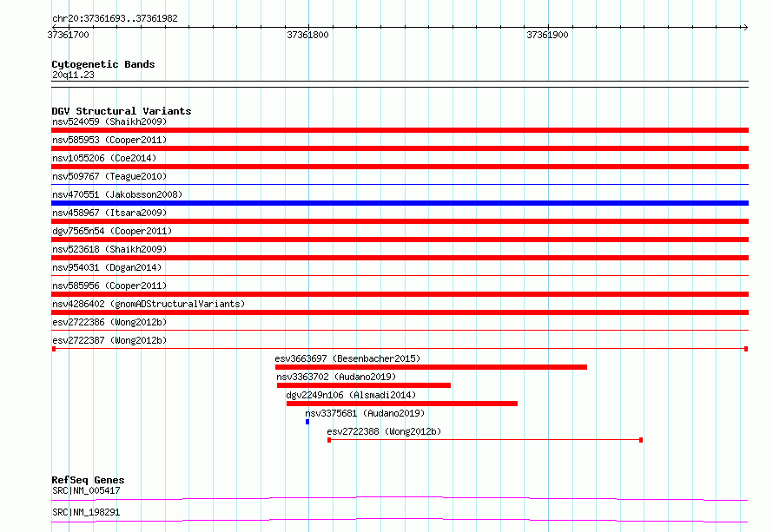Image resolution: width=773 pixels, height=532 pixels.
Task: Click the nsv585956 (Cooper2011) label
Action: coord(109,286)
